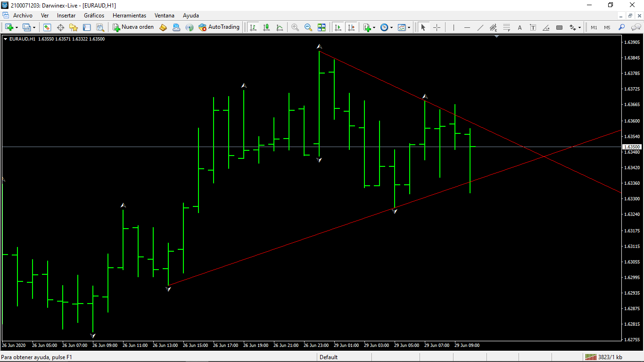Viewport: 644px width, 362px height.
Task: Click the Nueva orden button
Action: point(133,27)
